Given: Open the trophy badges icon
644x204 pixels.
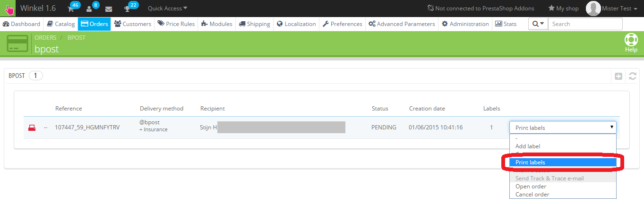Looking at the screenshot, I should point(127,8).
